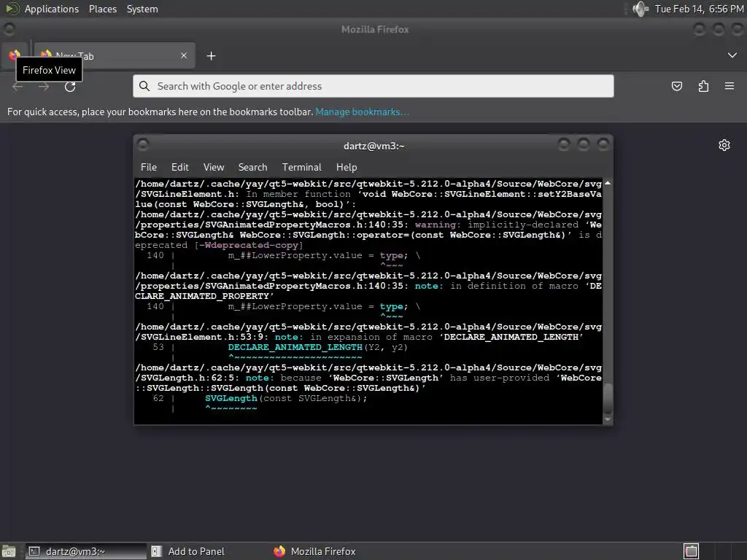Viewport: 747px width, 560px height.
Task: Open the terminal Edit menu
Action: tap(180, 167)
